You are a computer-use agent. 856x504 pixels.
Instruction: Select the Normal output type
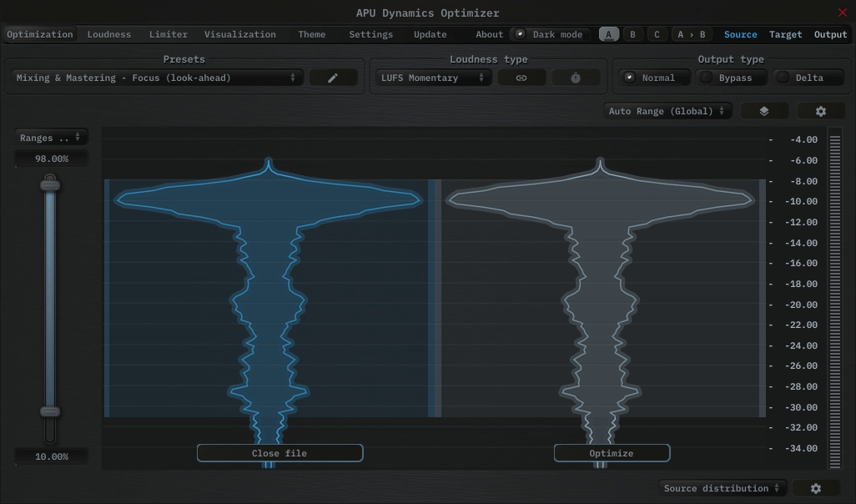coord(656,78)
